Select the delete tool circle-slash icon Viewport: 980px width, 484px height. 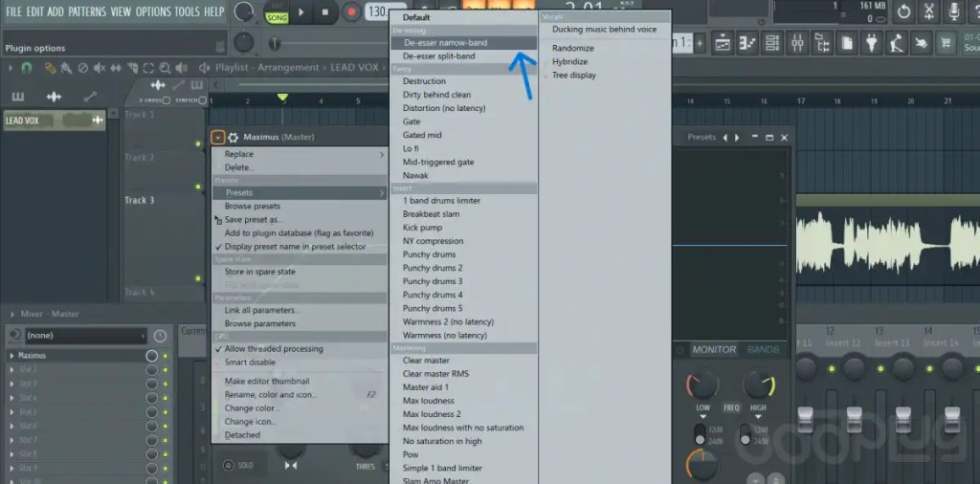82,68
